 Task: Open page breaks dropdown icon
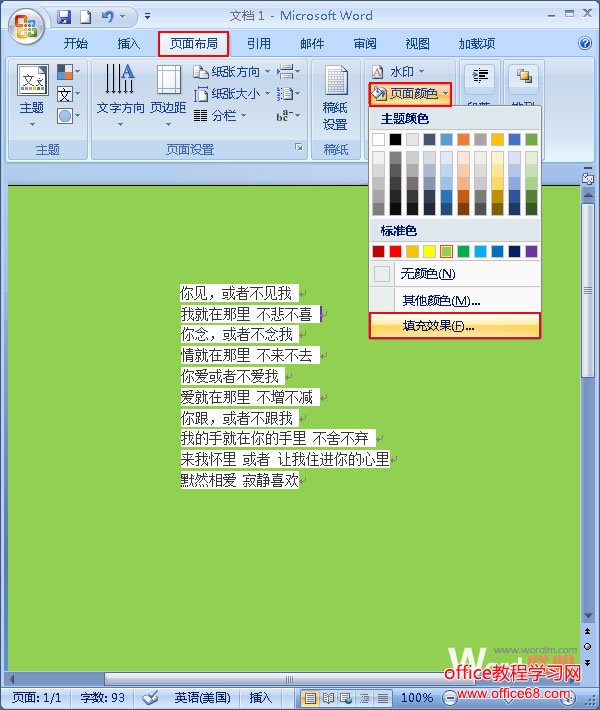[288, 72]
